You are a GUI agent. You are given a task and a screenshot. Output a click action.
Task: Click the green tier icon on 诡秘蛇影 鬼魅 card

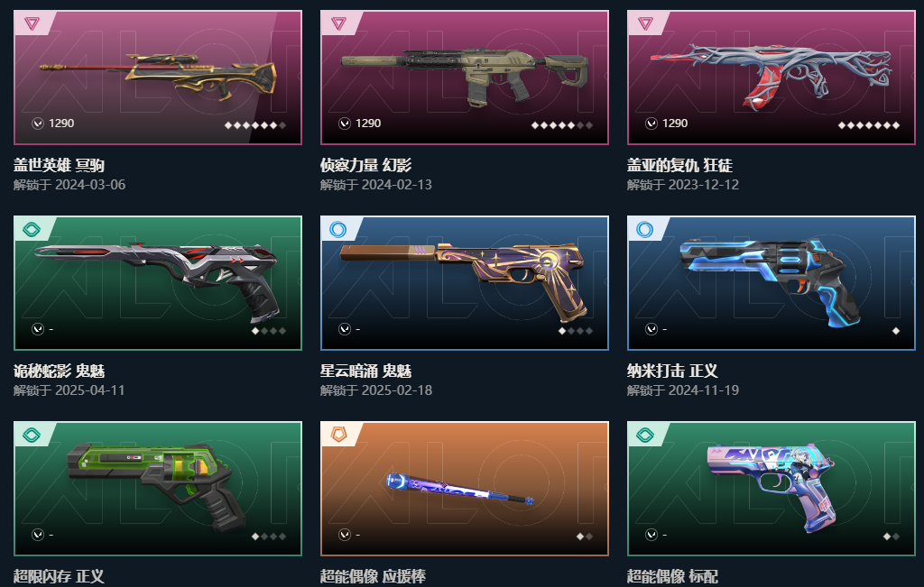coord(32,229)
